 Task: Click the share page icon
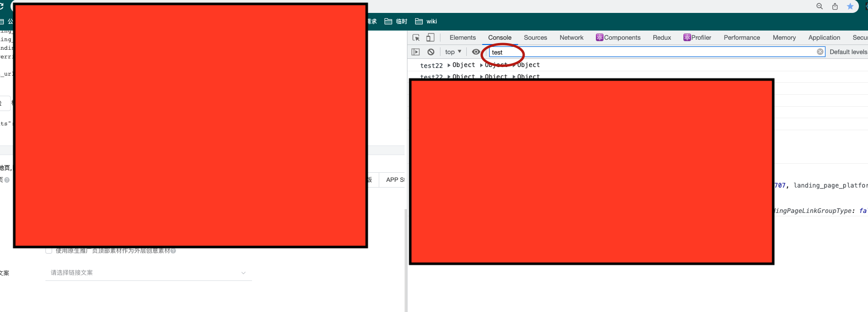(835, 6)
